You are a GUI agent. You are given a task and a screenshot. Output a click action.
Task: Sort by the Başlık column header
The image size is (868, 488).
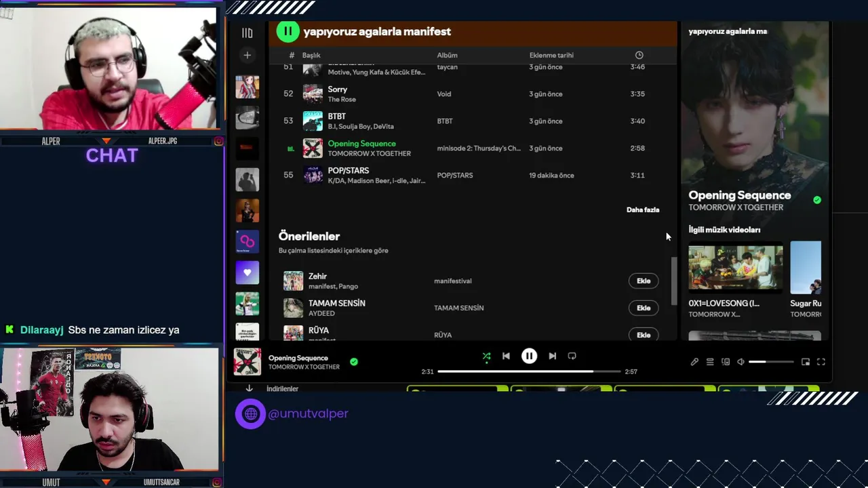click(x=311, y=55)
